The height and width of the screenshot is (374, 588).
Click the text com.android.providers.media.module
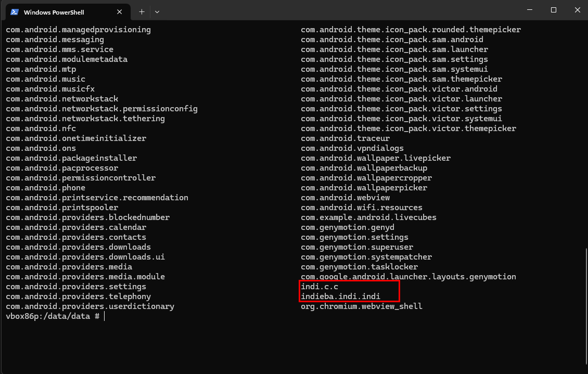85,277
